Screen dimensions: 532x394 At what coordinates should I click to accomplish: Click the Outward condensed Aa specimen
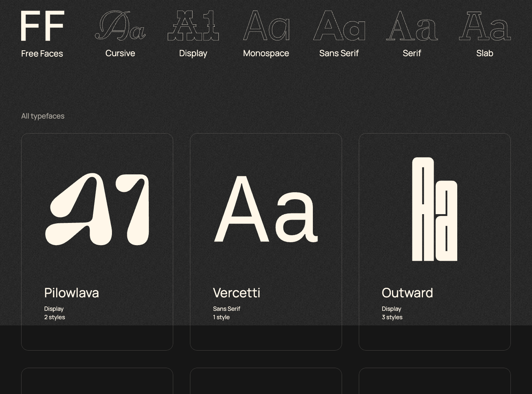click(435, 209)
